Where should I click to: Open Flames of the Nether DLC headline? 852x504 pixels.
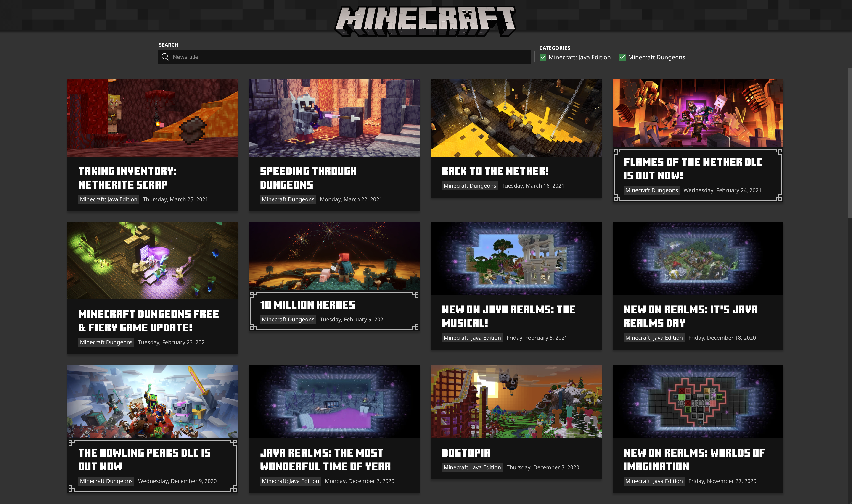(x=693, y=168)
